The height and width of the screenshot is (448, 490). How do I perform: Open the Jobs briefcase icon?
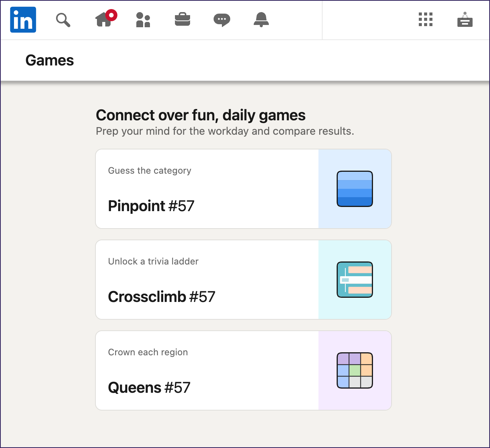(183, 19)
